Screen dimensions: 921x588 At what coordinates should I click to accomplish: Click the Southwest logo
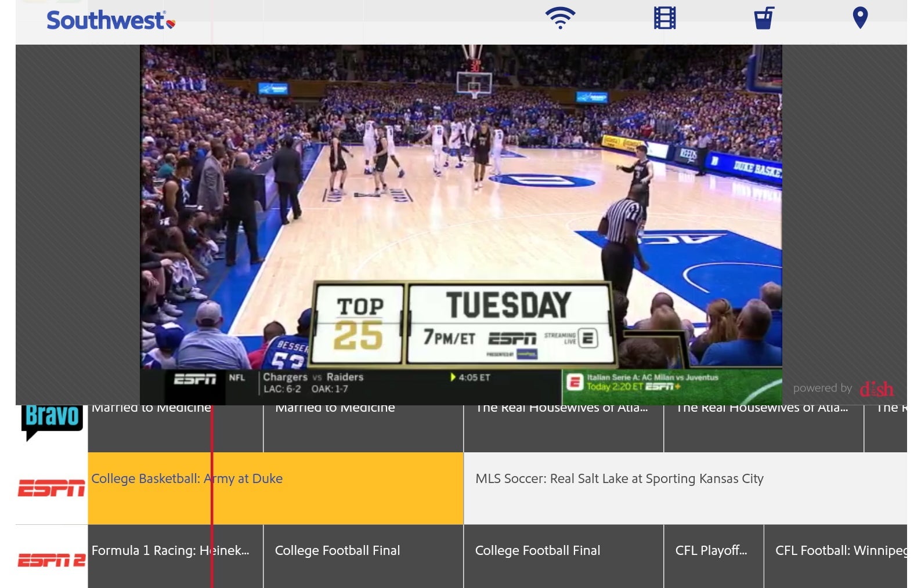pyautogui.click(x=110, y=21)
